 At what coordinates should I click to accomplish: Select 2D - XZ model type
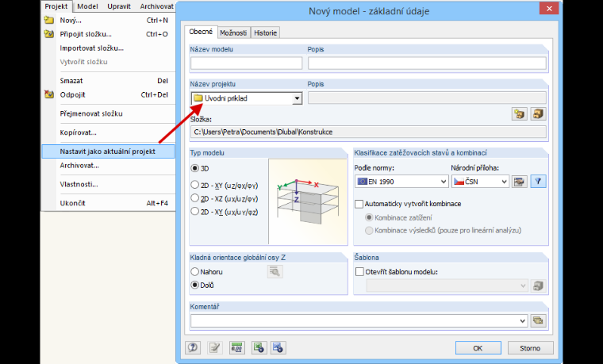tap(195, 198)
